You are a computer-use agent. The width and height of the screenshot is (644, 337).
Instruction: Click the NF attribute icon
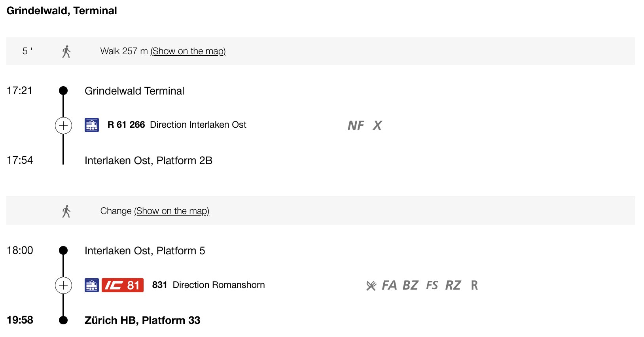tap(356, 126)
